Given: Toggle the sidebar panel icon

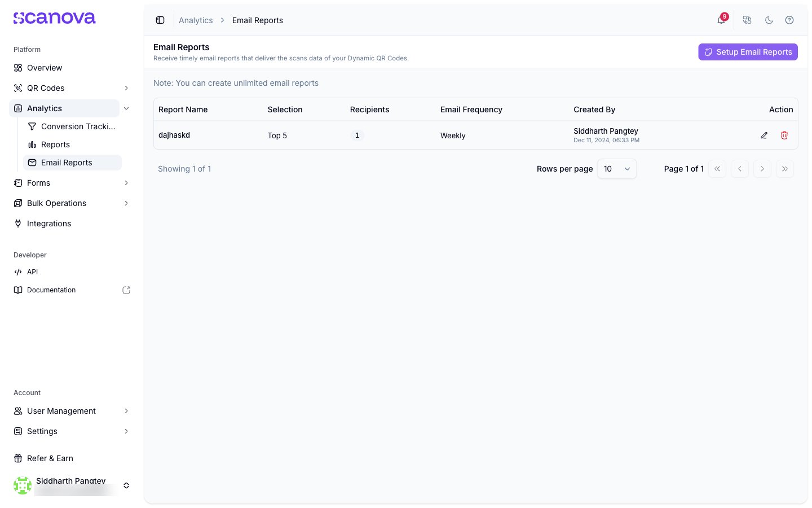Looking at the screenshot, I should [160, 20].
